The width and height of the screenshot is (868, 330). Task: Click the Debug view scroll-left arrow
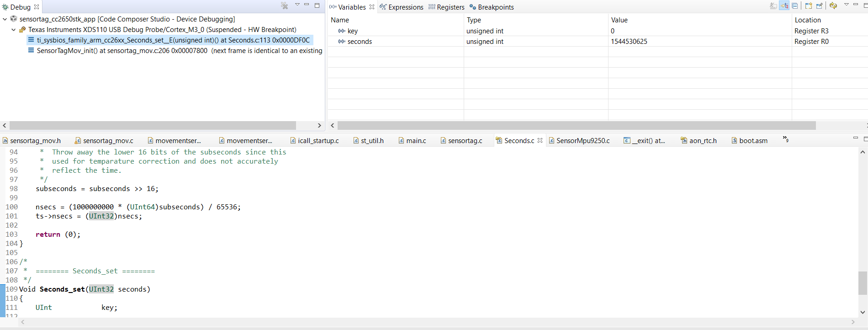(5, 125)
